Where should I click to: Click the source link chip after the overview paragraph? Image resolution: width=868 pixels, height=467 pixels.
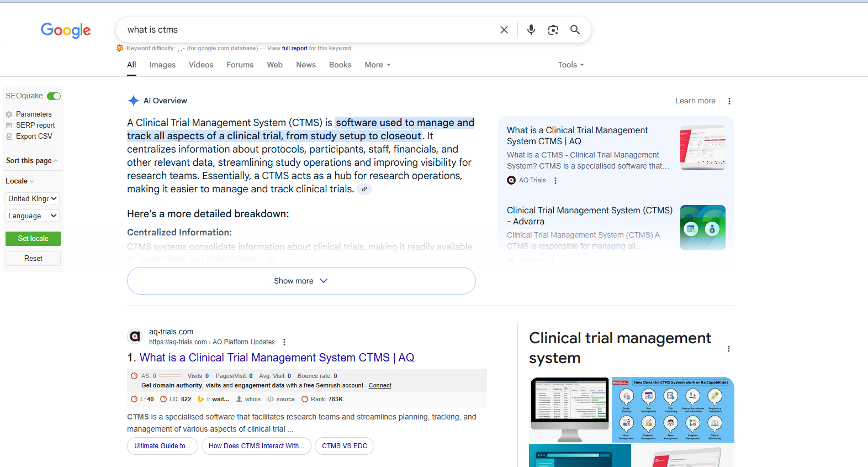tap(364, 189)
